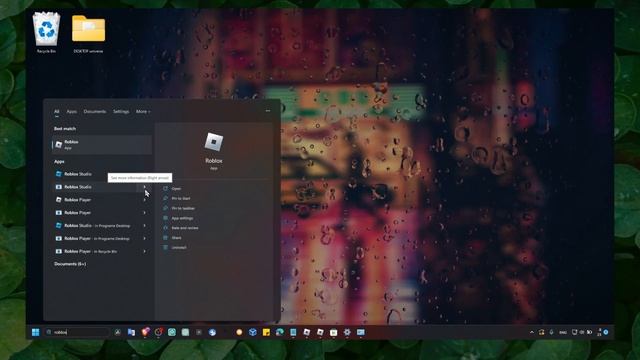
Task: Click inside the taskbar search box
Action: pos(77,332)
